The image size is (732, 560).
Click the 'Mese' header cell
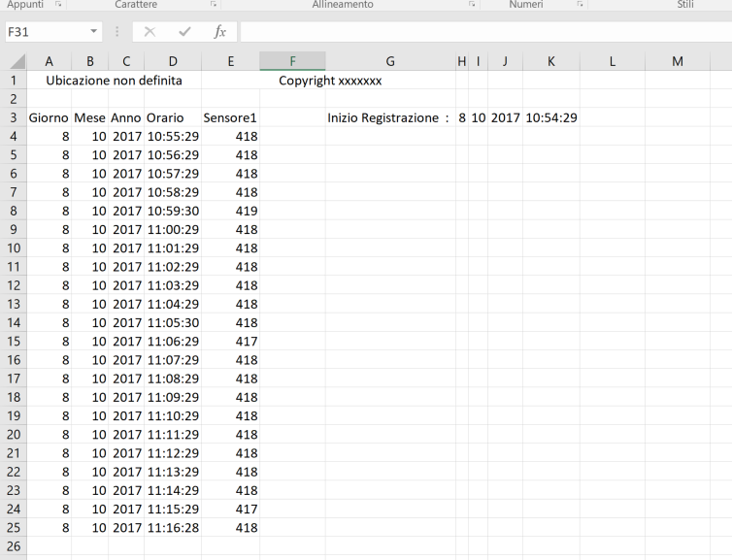click(x=89, y=117)
